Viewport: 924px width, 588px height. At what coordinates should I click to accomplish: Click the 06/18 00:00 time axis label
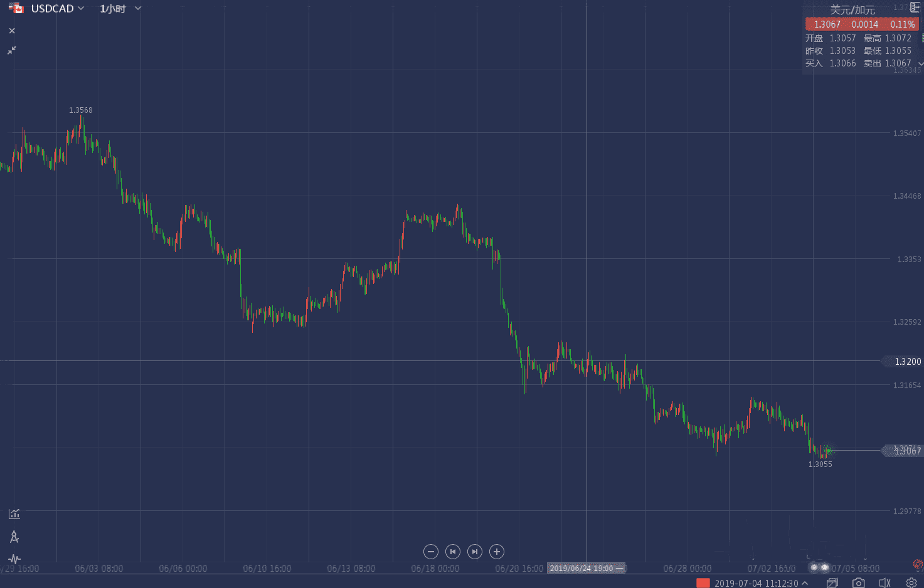tap(435, 569)
